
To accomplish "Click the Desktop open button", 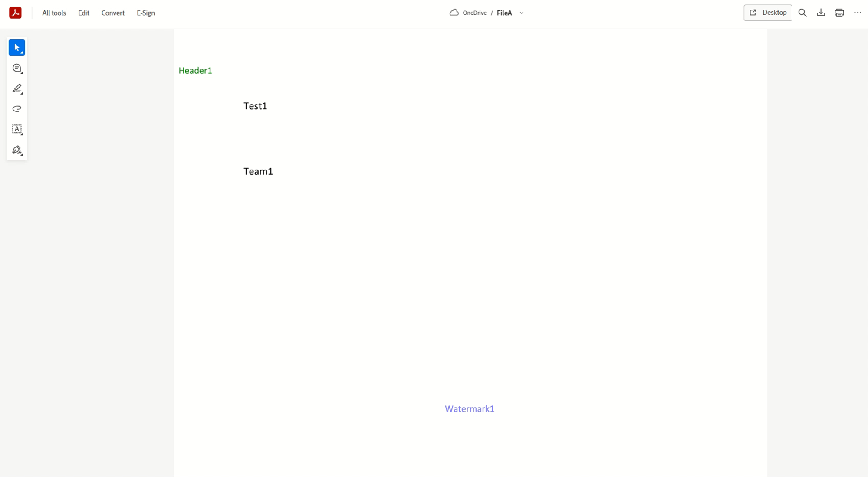I will click(768, 13).
